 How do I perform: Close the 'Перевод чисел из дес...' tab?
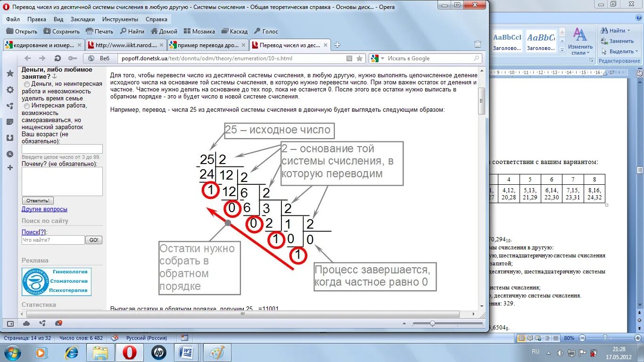coord(325,45)
